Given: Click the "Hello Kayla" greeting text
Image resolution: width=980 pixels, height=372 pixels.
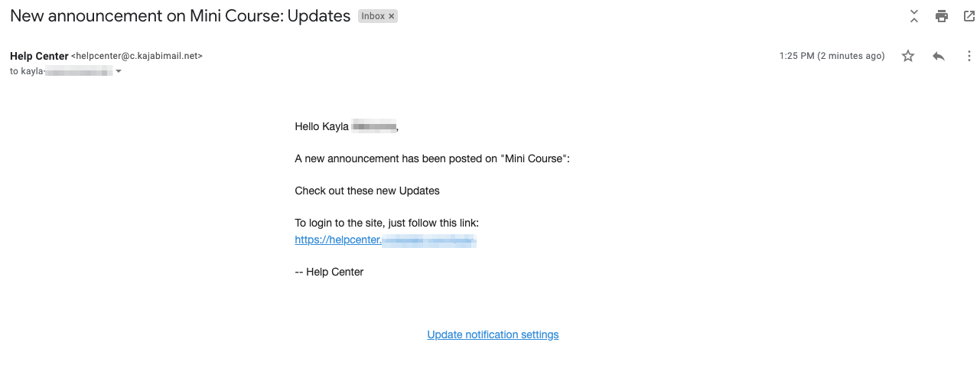Looking at the screenshot, I should [347, 127].
